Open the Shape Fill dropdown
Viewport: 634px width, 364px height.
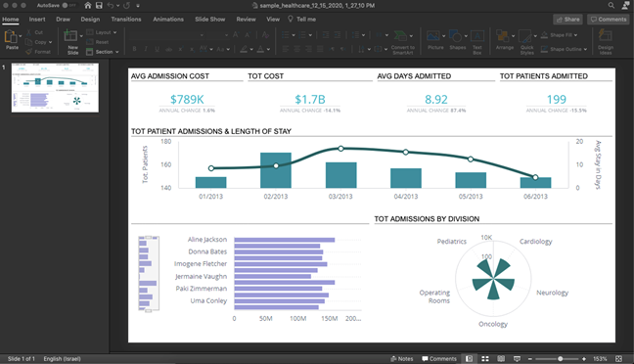tap(560, 35)
